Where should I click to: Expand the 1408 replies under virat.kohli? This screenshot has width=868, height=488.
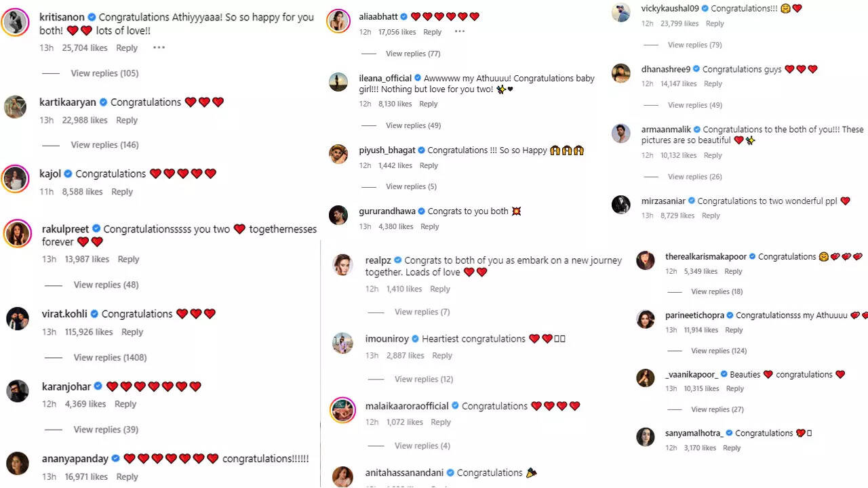[110, 357]
